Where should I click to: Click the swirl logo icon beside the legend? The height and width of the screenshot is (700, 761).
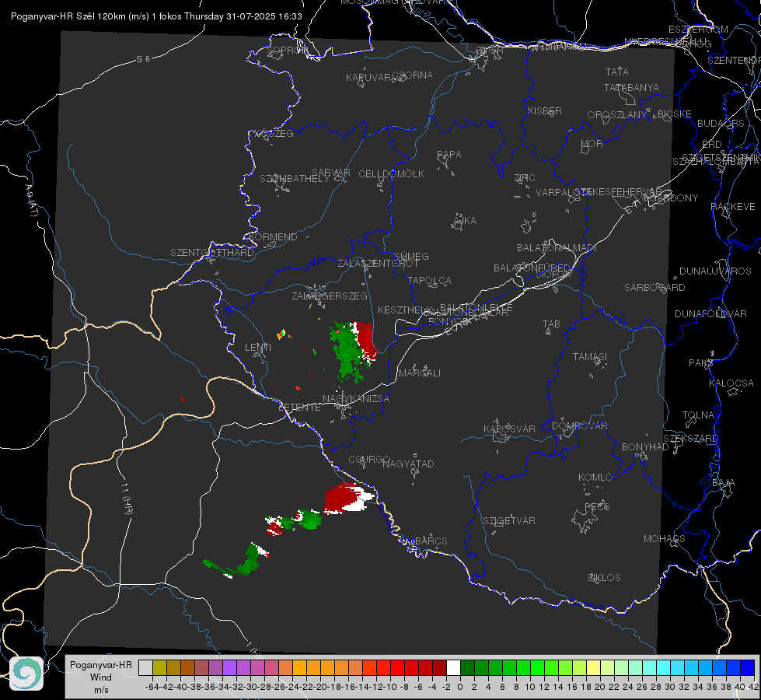tap(26, 674)
